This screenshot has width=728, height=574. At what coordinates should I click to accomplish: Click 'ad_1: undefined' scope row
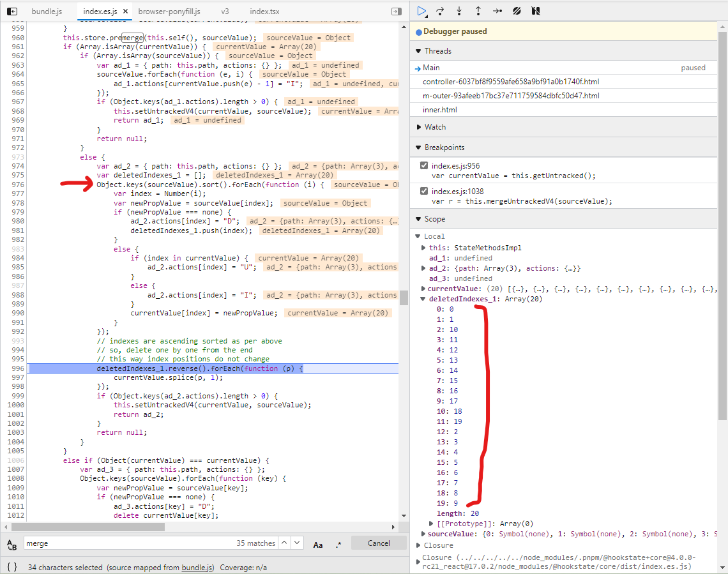pyautogui.click(x=460, y=258)
